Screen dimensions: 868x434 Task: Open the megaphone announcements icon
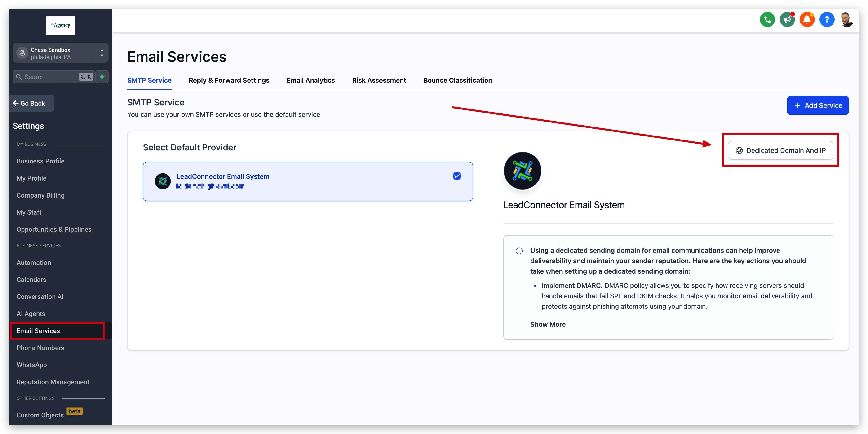tap(787, 20)
